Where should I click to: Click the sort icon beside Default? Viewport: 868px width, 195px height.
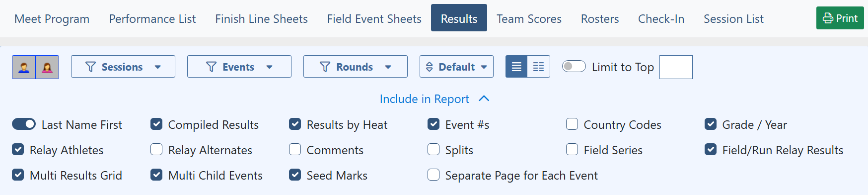[430, 67]
